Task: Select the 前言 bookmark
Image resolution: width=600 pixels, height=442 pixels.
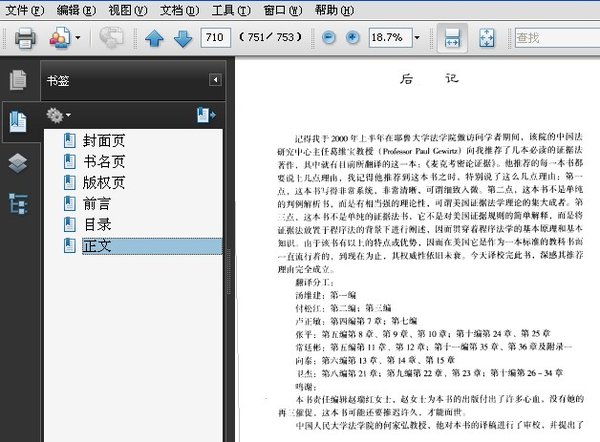Action: point(97,204)
